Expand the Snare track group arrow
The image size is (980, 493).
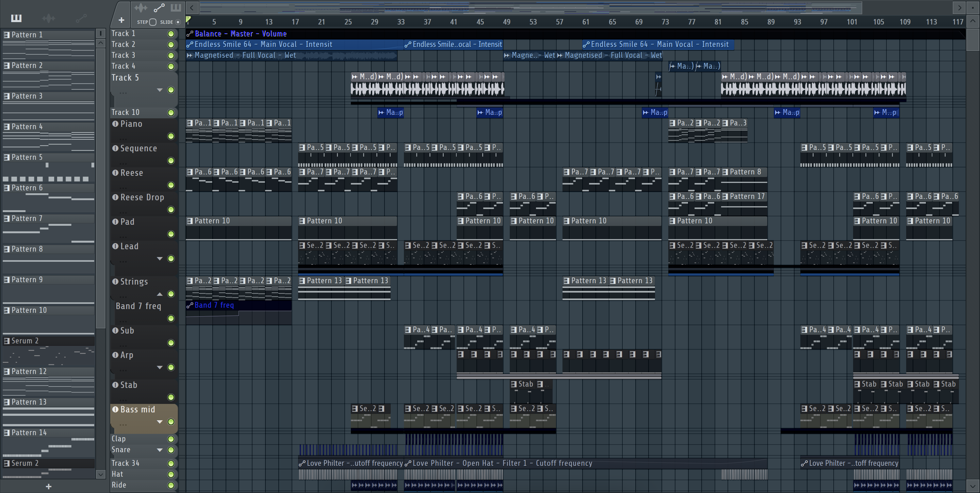click(160, 450)
